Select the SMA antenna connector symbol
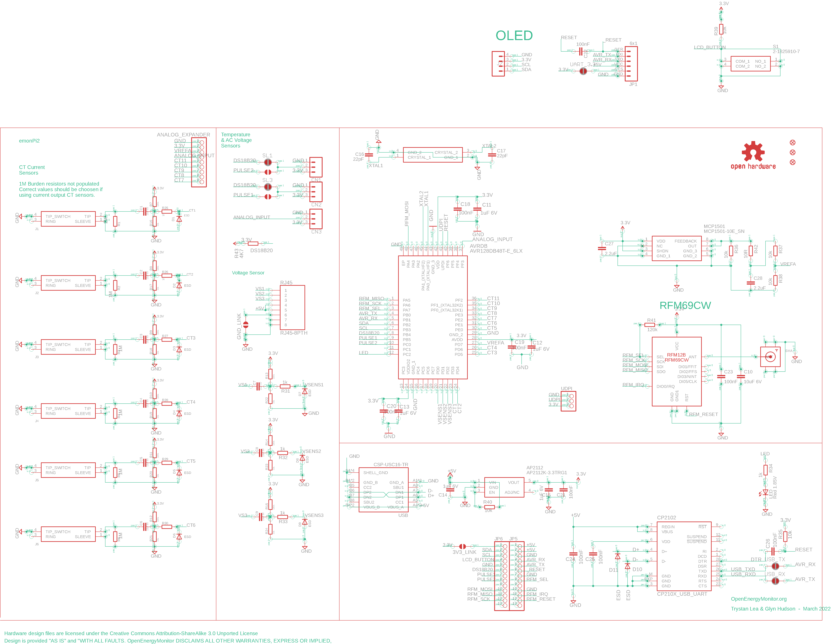 point(770,357)
